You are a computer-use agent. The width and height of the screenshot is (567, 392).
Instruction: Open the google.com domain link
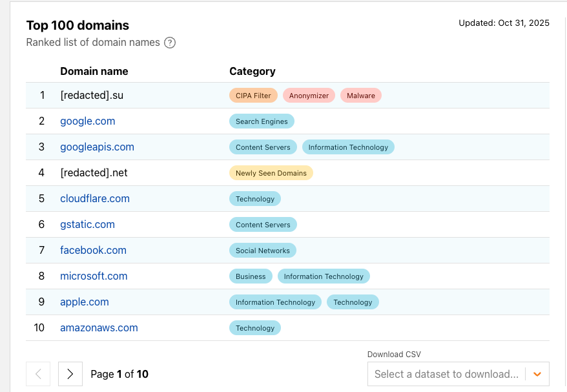[88, 121]
